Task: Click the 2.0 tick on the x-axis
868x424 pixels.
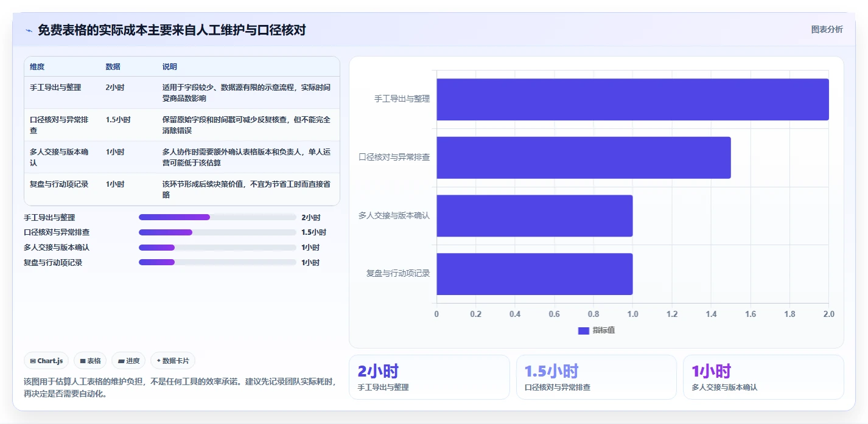Action: [x=828, y=315]
